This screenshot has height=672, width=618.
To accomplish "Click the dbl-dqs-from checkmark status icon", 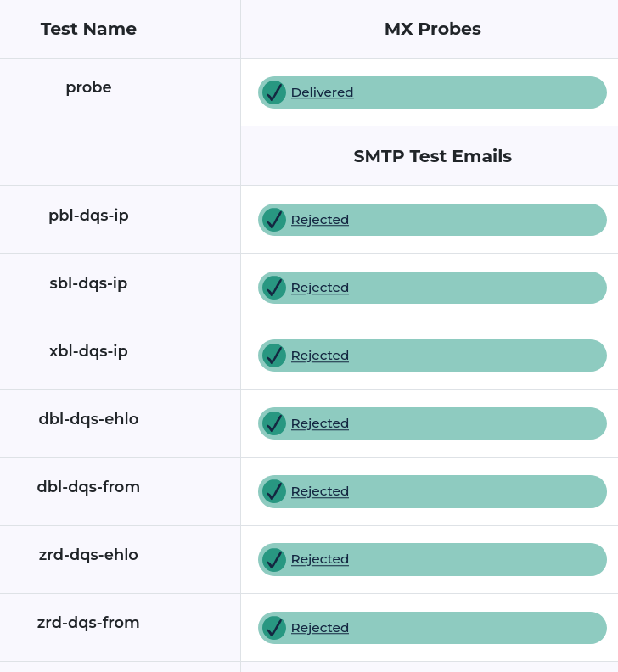I will point(273,491).
